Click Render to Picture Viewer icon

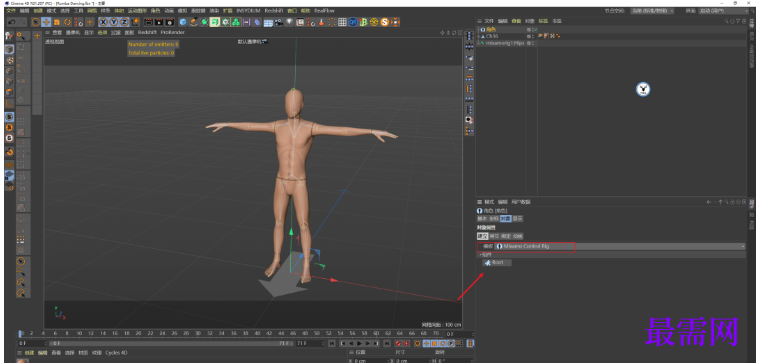click(x=159, y=22)
